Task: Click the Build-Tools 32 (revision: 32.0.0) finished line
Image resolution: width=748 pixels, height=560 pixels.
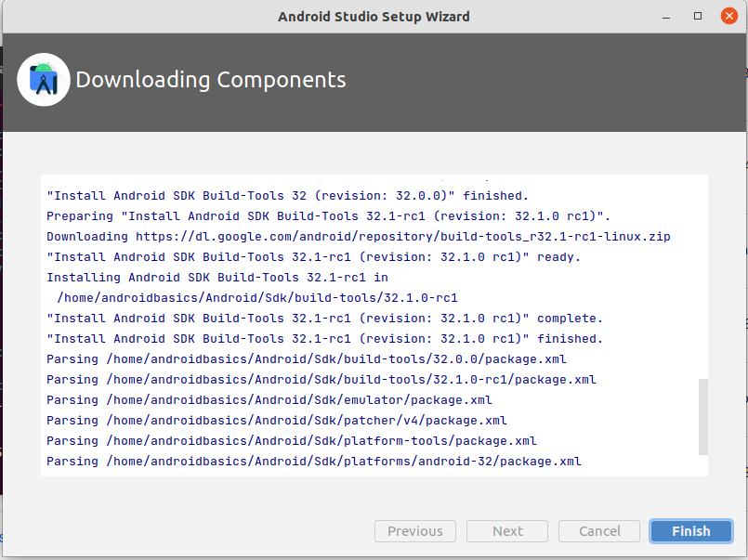Action: pos(287,196)
